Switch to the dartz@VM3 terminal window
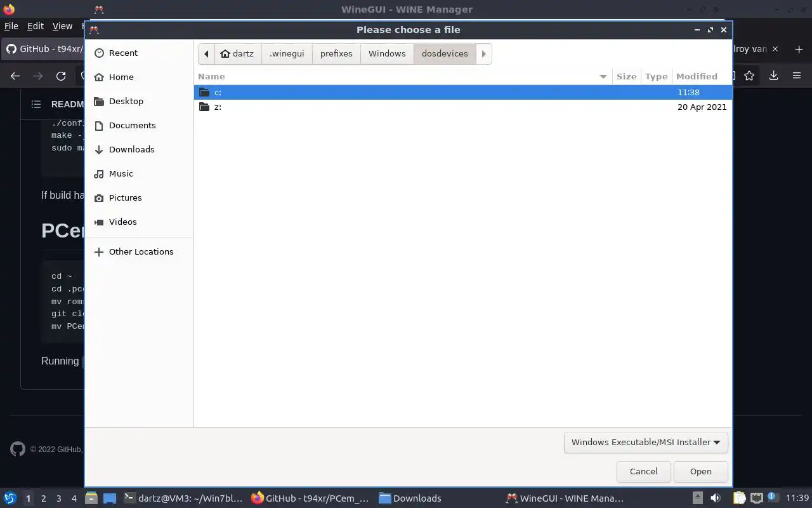The height and width of the screenshot is (508, 812). pyautogui.click(x=183, y=498)
